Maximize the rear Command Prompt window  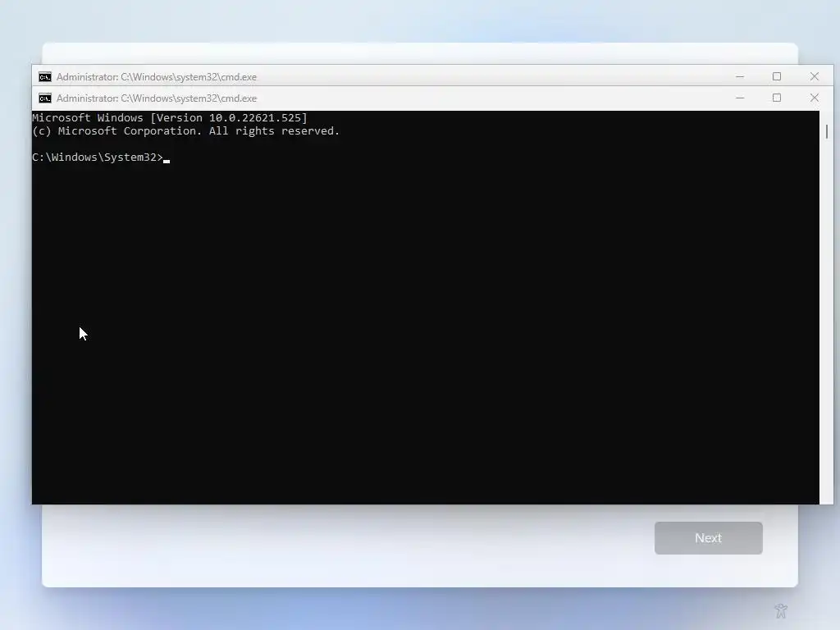click(x=777, y=76)
